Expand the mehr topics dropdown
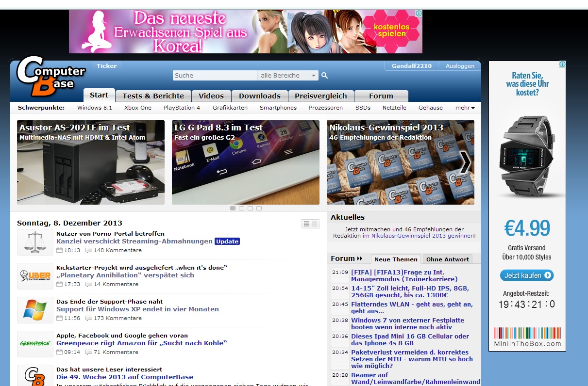Image resolution: width=588 pixels, height=386 pixels. pyautogui.click(x=465, y=108)
